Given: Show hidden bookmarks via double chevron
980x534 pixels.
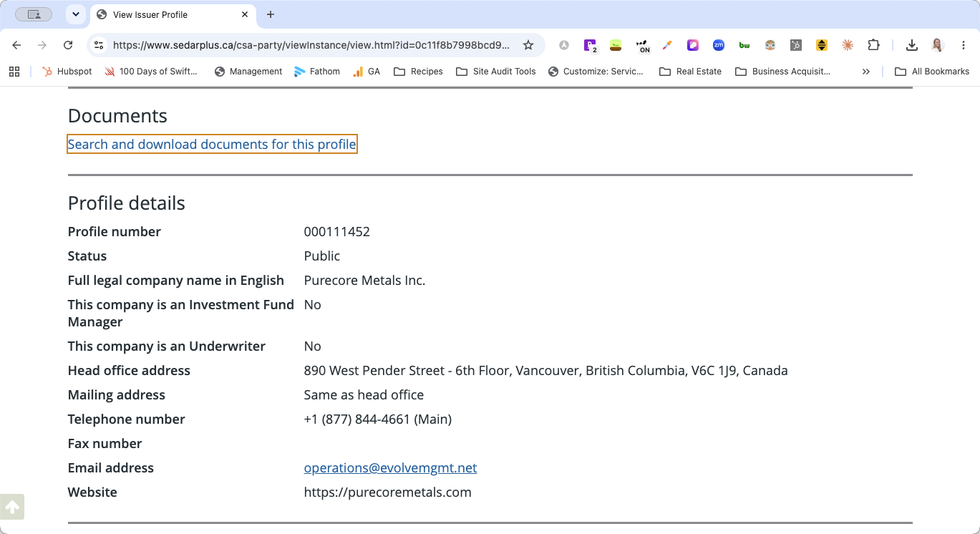Looking at the screenshot, I should [866, 72].
